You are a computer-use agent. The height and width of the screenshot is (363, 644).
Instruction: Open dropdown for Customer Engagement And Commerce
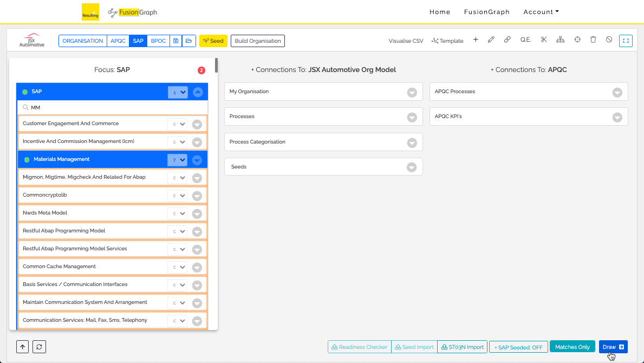click(178, 125)
